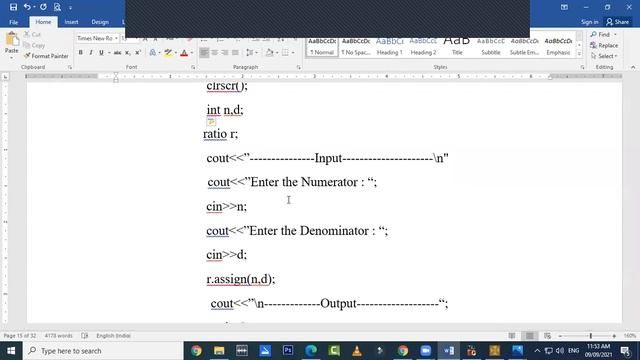640x360 pixels.
Task: Open the font name dropdown Times New Roman
Action: coord(116,38)
